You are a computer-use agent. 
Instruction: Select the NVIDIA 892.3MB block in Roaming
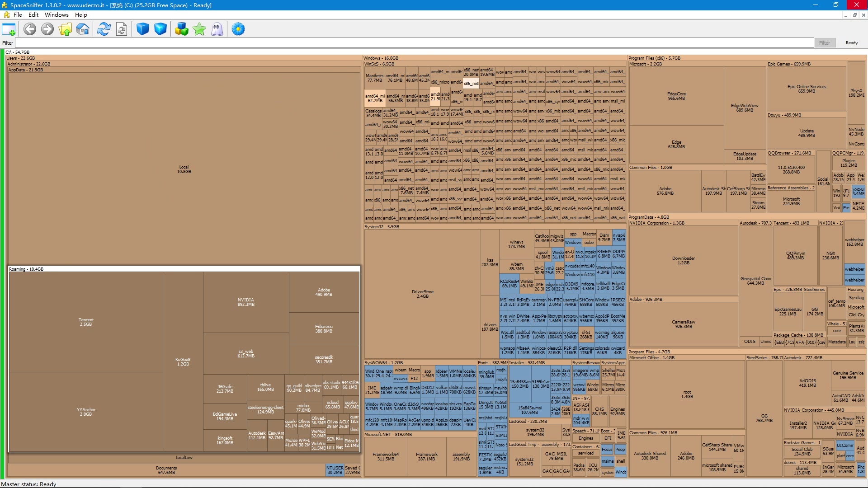pos(246,302)
